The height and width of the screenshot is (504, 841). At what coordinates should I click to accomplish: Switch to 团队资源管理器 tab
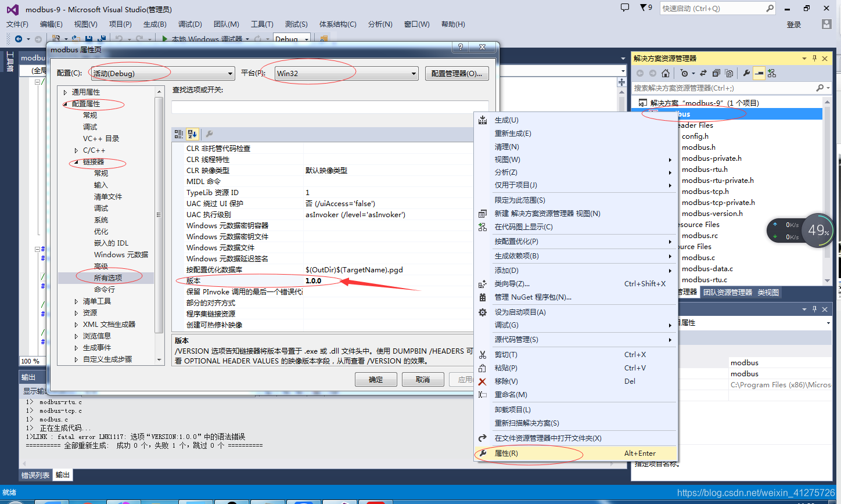point(727,293)
